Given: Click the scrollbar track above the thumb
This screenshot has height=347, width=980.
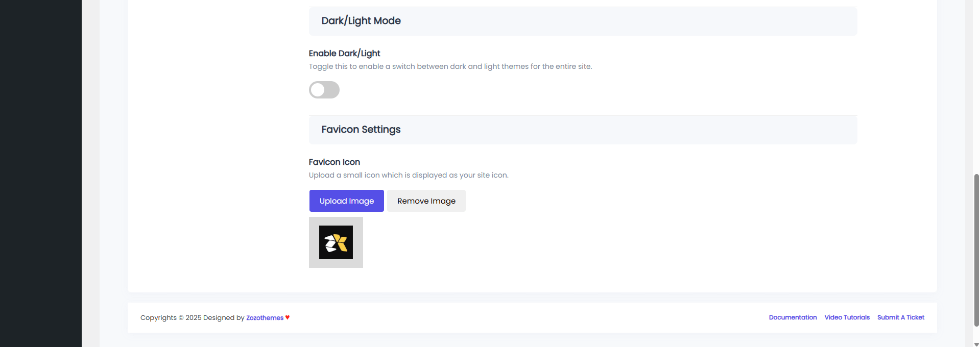Looking at the screenshot, I should click(976, 87).
